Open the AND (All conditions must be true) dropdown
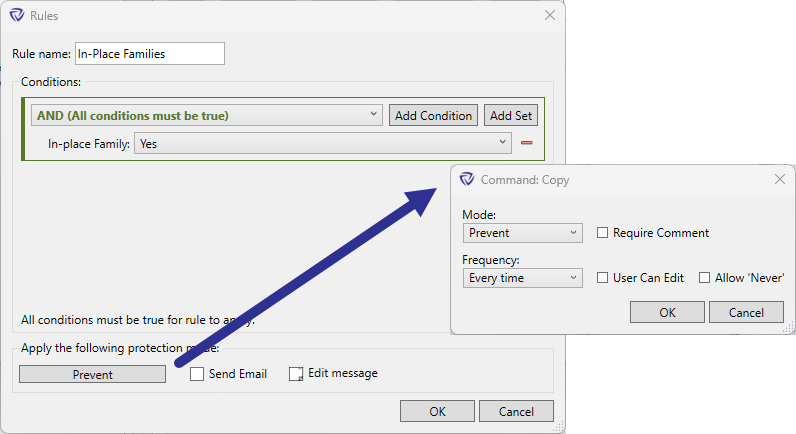This screenshot has height=434, width=796. pos(207,115)
